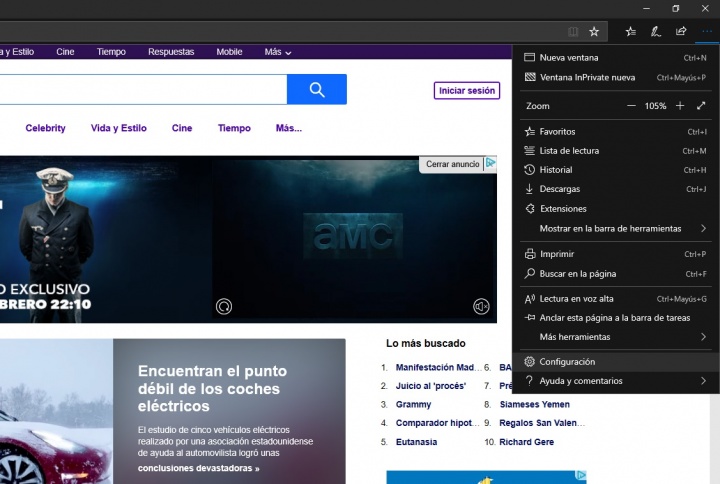Open Nueva ventana
The image size is (720, 484).
[x=615, y=58]
